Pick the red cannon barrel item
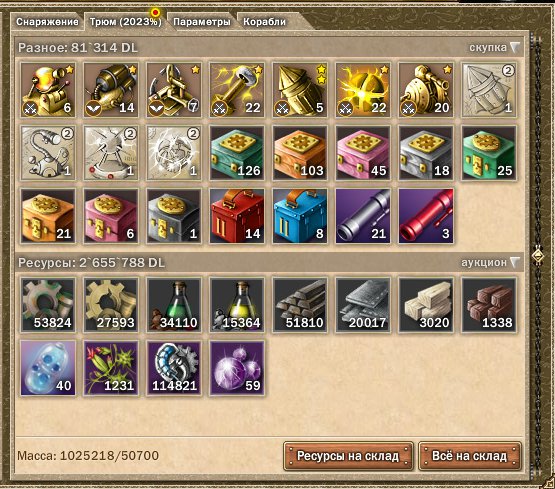 click(426, 216)
